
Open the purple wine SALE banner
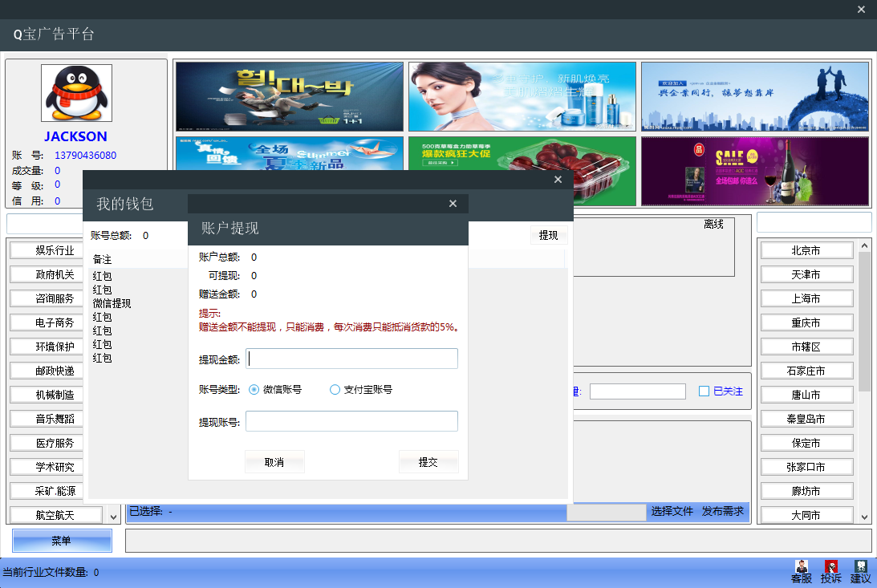click(754, 171)
